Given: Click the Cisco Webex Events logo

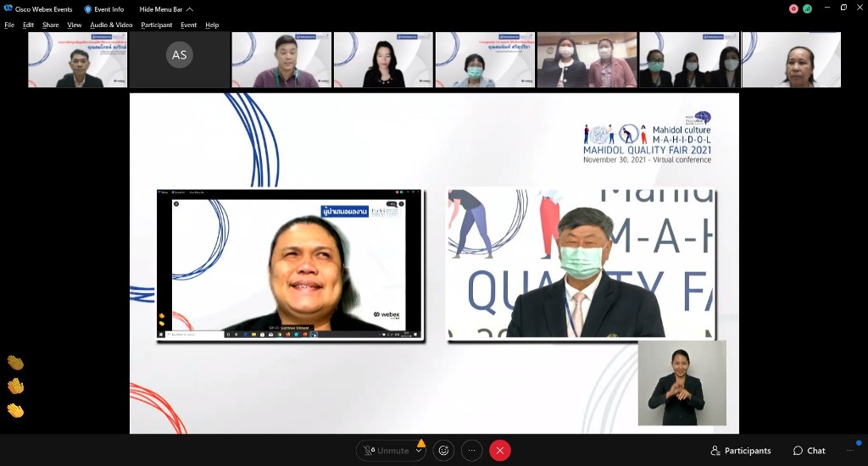Looking at the screenshot, I should 8,8.
